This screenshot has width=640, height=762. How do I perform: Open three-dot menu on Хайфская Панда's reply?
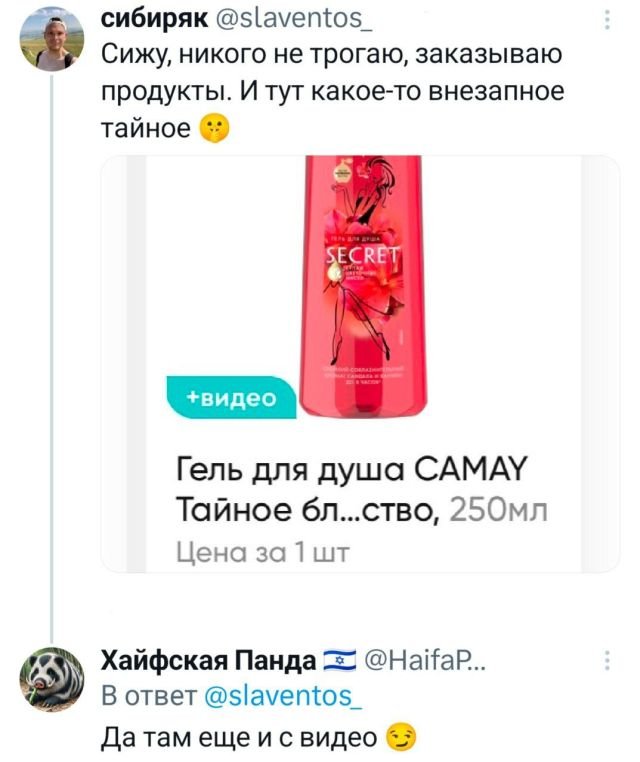pos(607,661)
